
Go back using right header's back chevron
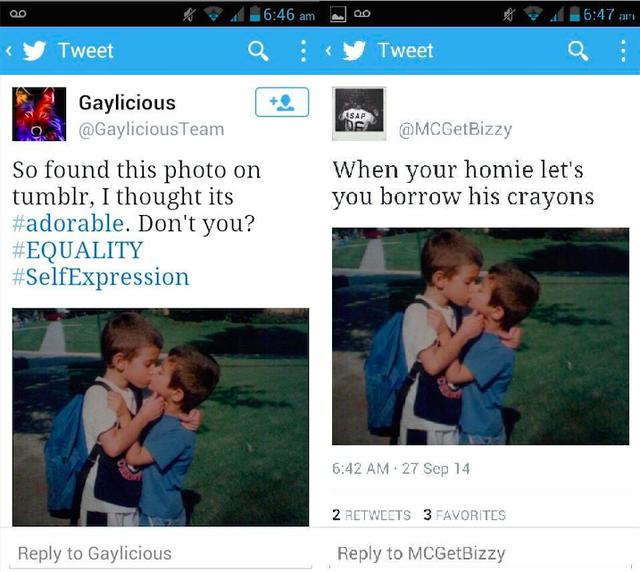coord(328,51)
